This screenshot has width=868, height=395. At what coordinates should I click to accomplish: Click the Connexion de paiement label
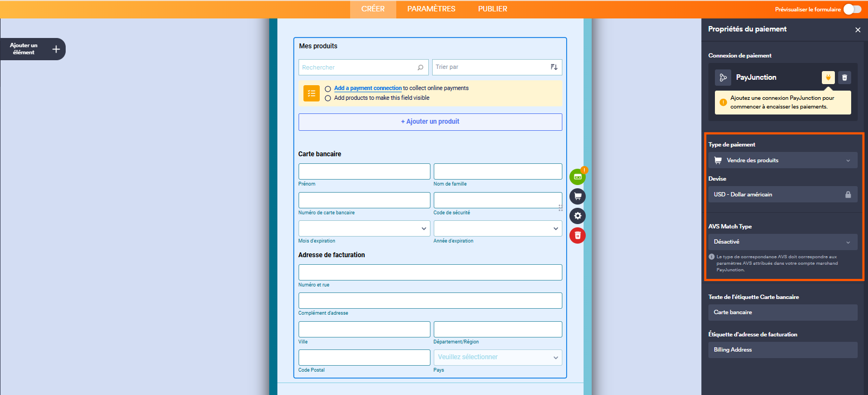pos(740,56)
